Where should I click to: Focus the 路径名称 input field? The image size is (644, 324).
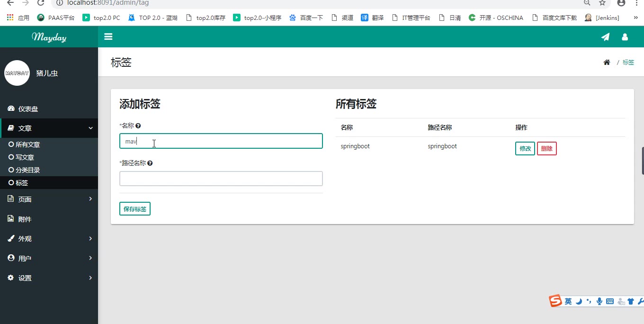coord(221,179)
